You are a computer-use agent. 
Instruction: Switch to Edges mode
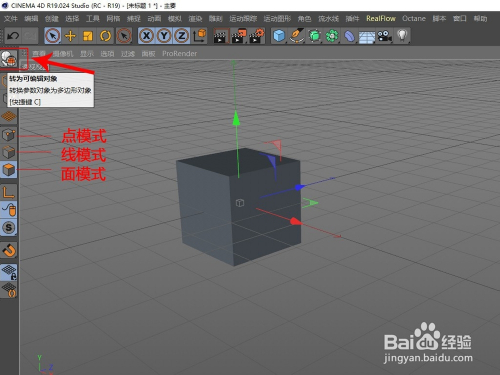coord(9,152)
